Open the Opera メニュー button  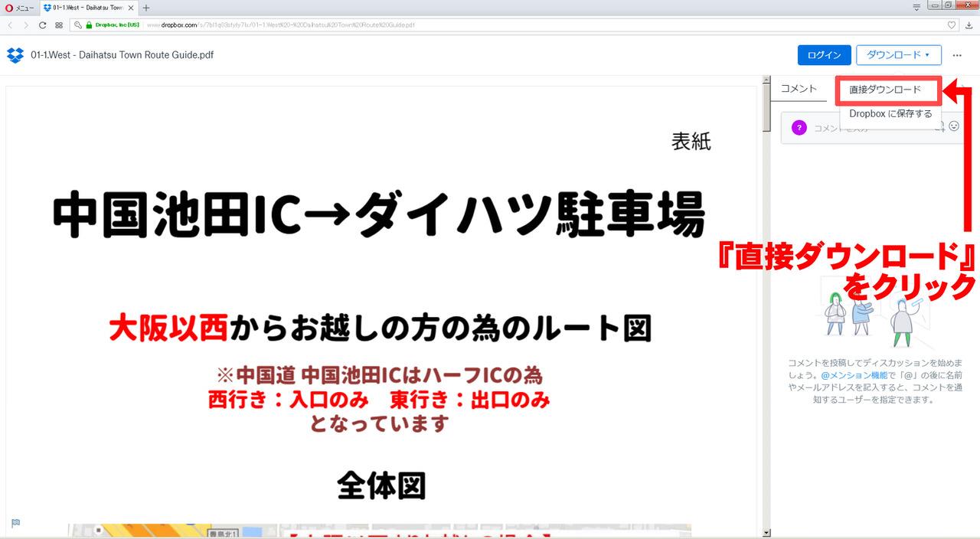(x=19, y=8)
